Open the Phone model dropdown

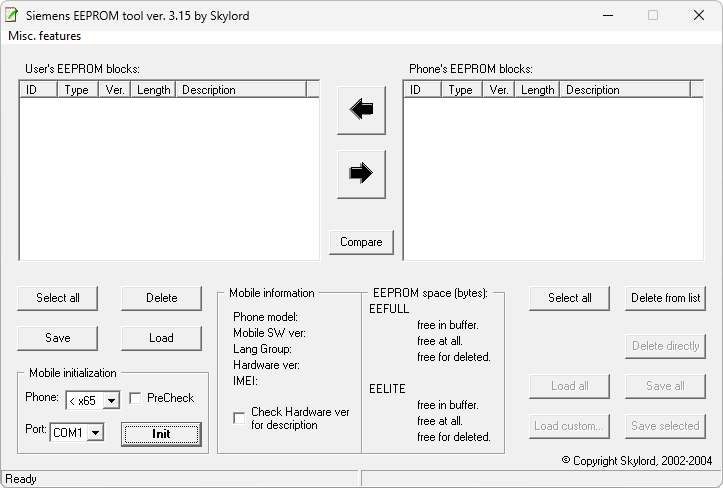pos(111,400)
